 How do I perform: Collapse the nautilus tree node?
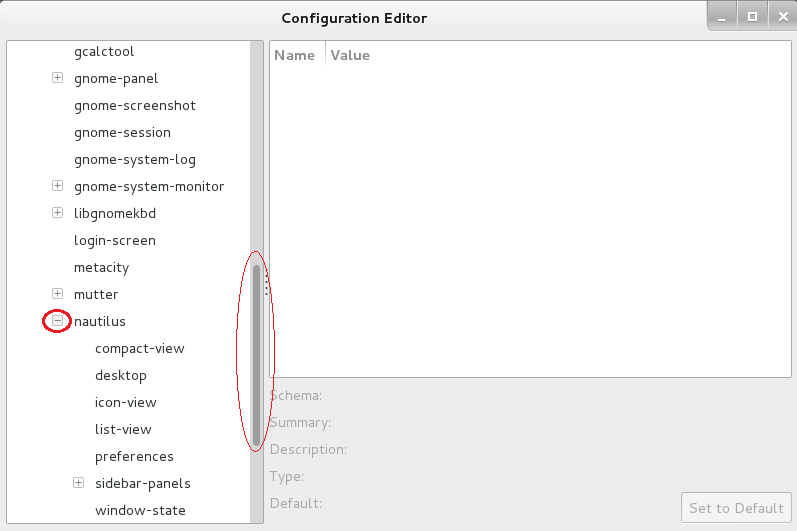pos(57,321)
